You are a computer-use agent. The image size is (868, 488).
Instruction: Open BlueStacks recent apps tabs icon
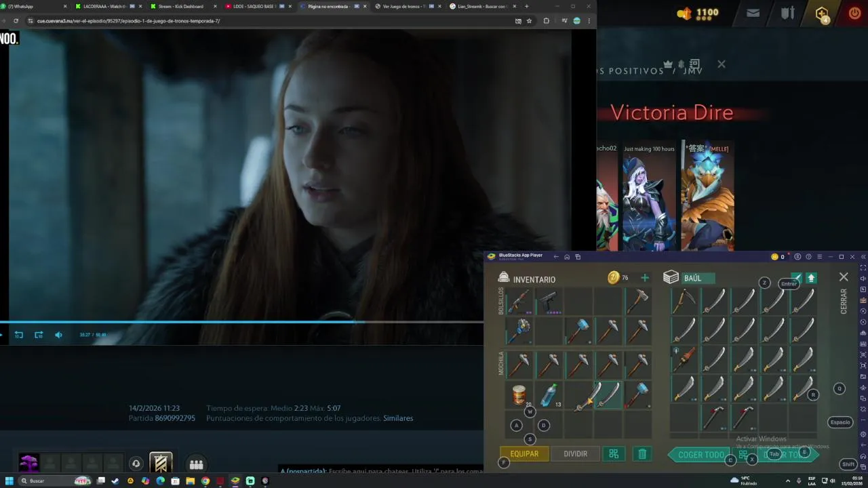pyautogui.click(x=578, y=257)
